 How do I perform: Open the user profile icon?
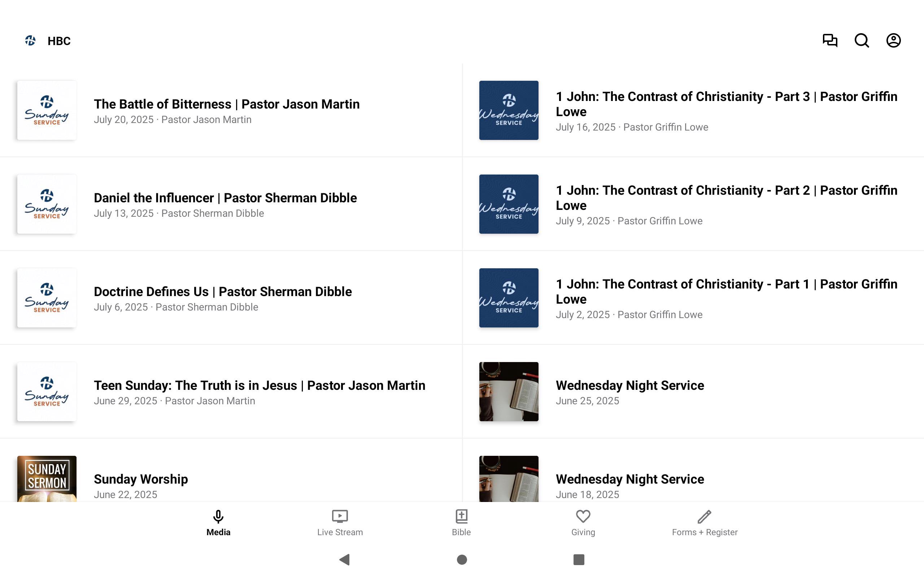893,40
